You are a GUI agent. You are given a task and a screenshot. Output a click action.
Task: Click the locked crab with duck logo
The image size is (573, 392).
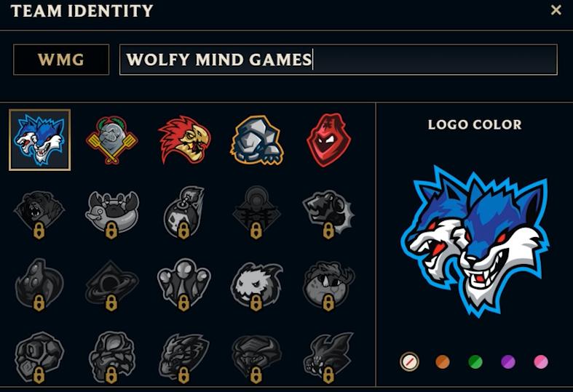(x=112, y=215)
